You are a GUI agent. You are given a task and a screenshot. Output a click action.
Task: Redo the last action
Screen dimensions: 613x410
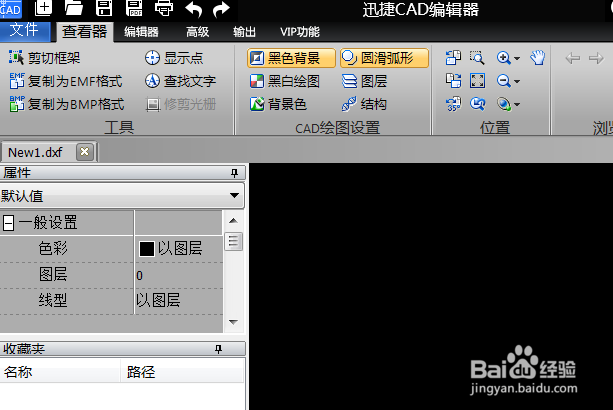pos(221,9)
